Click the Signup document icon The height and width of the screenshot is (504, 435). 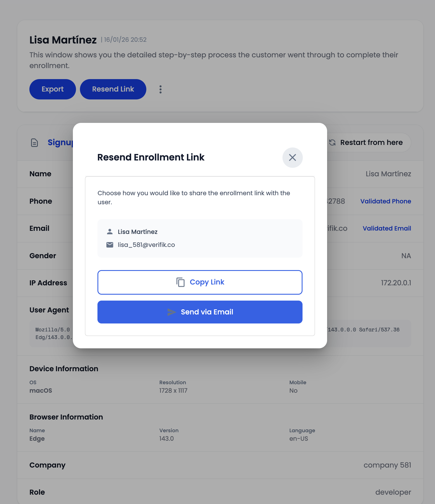(x=34, y=143)
